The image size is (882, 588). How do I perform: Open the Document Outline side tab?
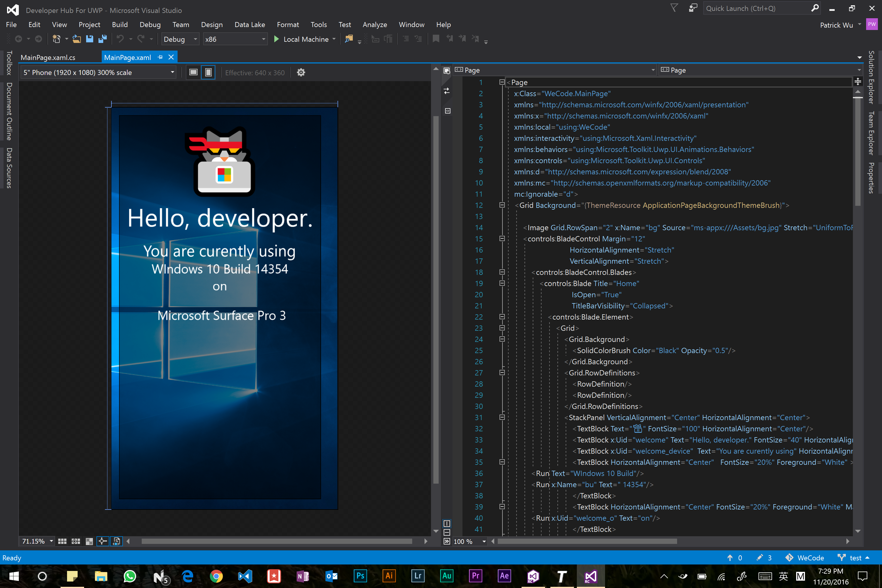point(9,111)
